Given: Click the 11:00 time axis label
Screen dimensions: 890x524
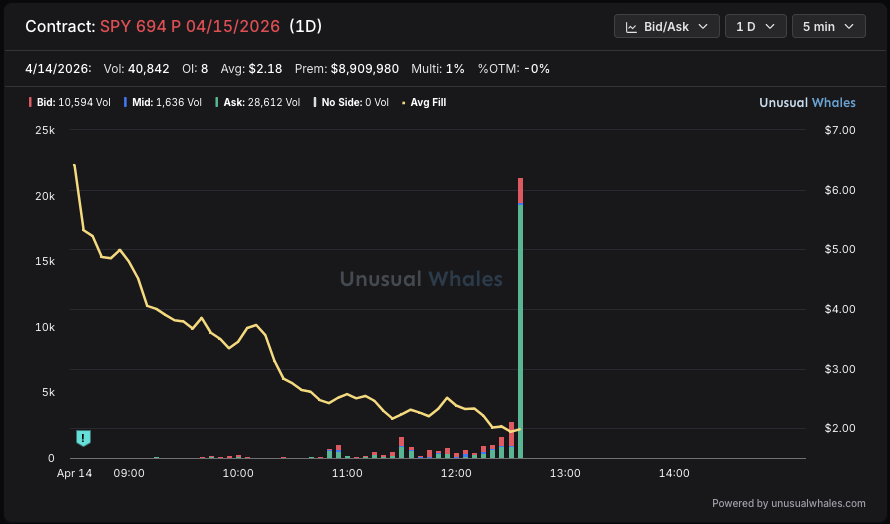Looking at the screenshot, I should point(347,473).
